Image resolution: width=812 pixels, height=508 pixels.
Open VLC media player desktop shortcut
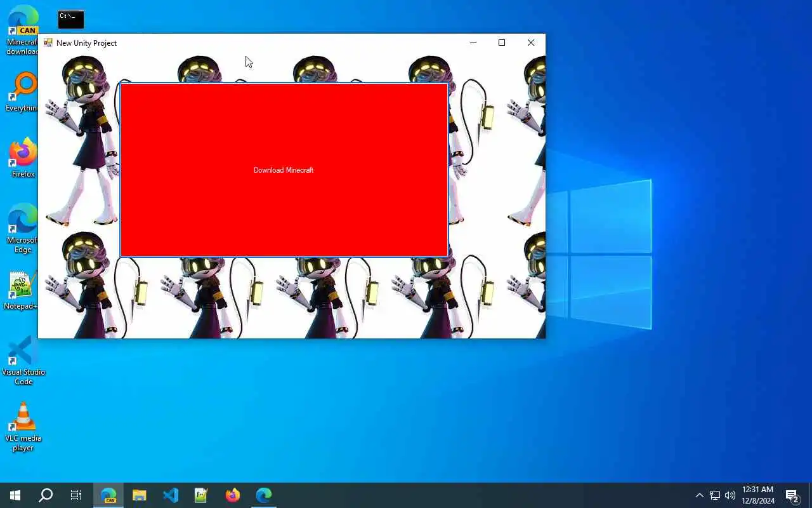(x=23, y=427)
